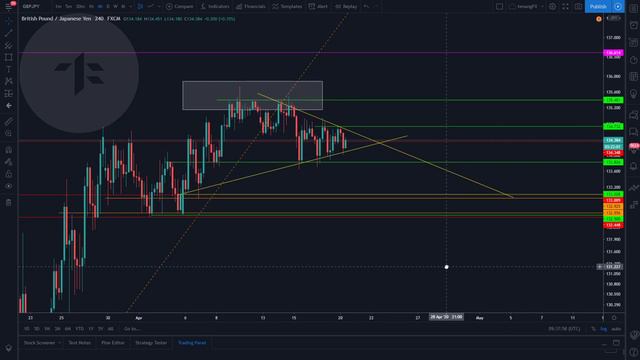Select the prediction and measurement tool
Viewport: 640px width, 360px height.
pyautogui.click(x=8, y=93)
